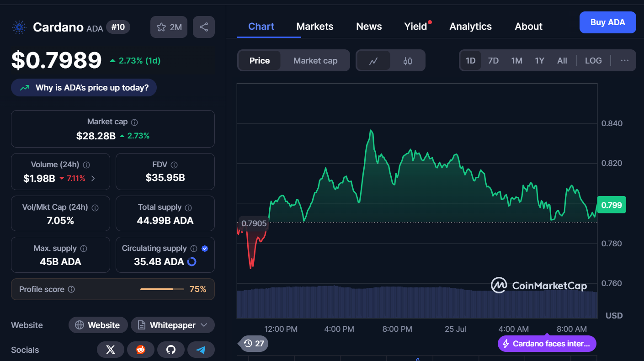Click 'Why is ADA's price up today?'
644x361 pixels.
tap(84, 88)
